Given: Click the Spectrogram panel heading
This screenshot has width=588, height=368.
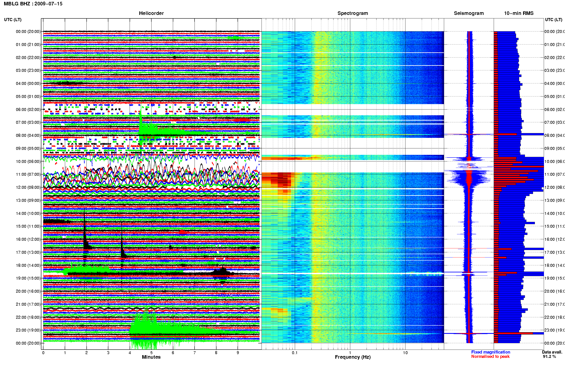Looking at the screenshot, I should (353, 13).
